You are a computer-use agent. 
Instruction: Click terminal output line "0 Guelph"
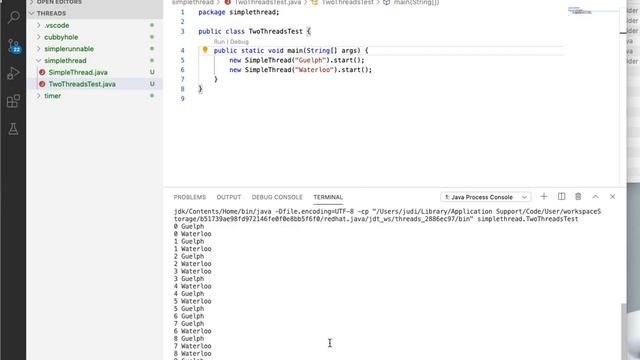point(189,227)
